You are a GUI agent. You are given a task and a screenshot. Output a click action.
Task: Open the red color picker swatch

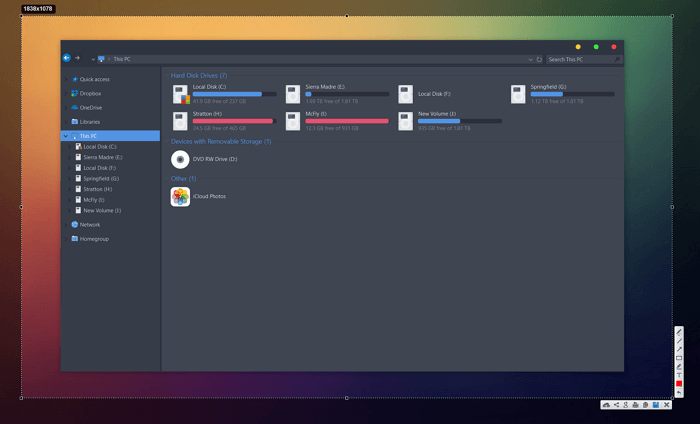click(x=679, y=384)
